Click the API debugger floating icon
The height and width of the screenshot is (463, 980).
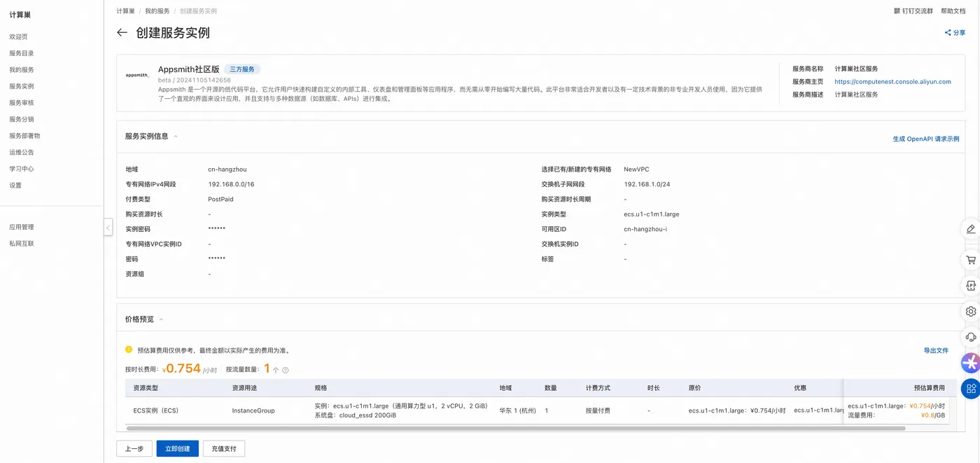[970, 285]
